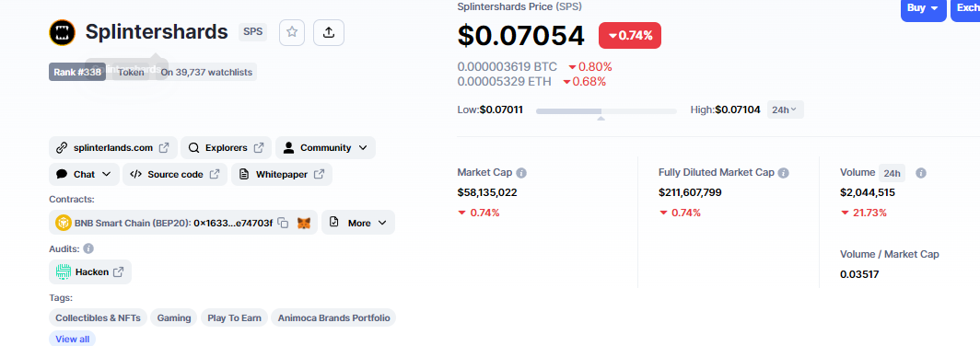Select the Play To Earn tag

pyautogui.click(x=234, y=317)
